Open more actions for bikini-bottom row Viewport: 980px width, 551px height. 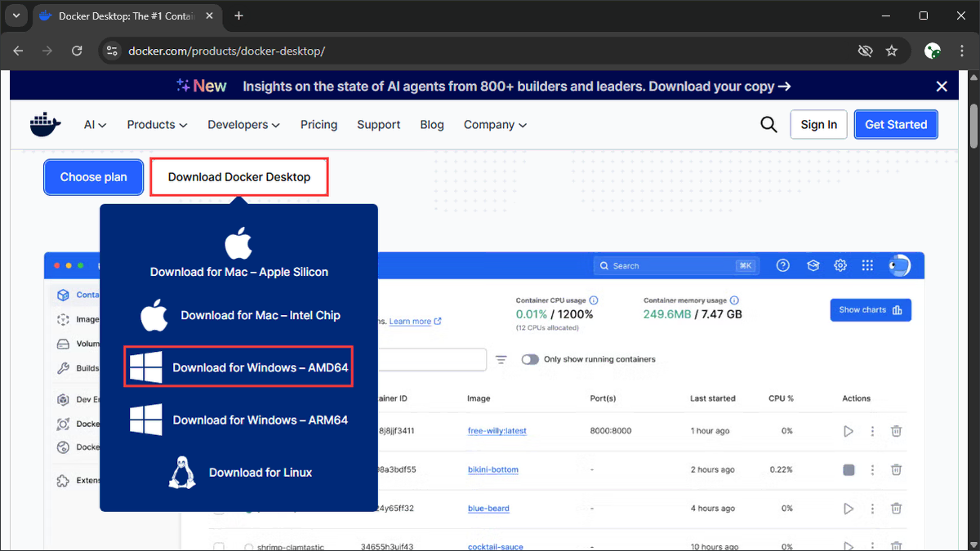(872, 470)
